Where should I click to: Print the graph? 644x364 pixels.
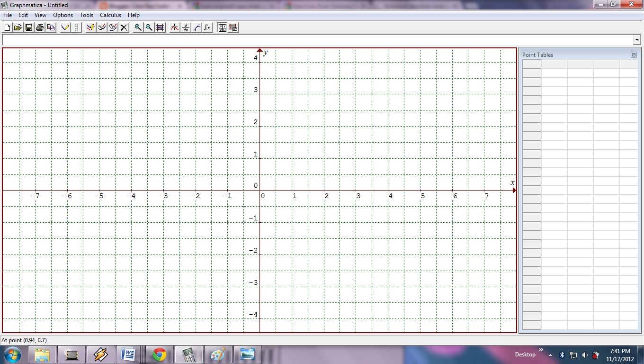(40, 27)
